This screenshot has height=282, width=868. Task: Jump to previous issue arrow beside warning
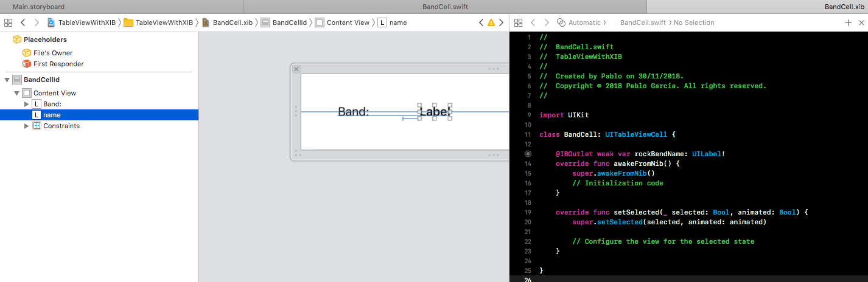point(481,22)
